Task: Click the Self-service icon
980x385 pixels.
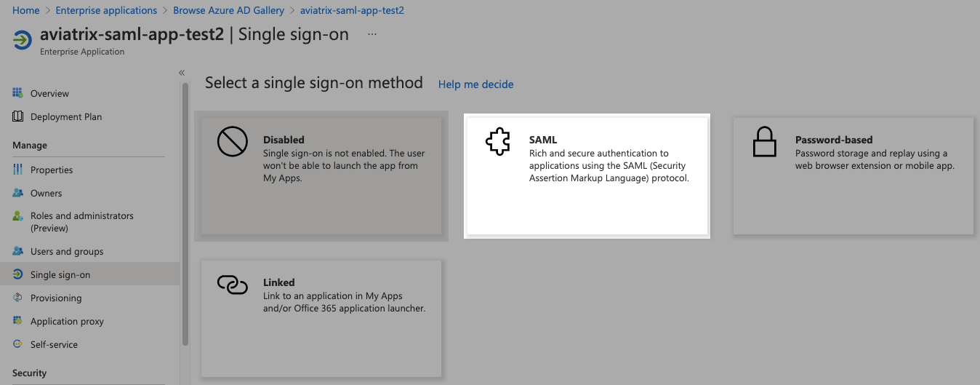Action: coord(17,344)
